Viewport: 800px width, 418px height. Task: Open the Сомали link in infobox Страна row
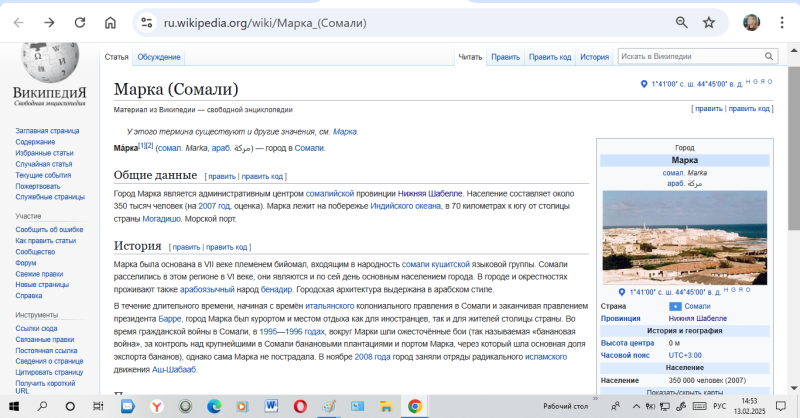[697, 306]
